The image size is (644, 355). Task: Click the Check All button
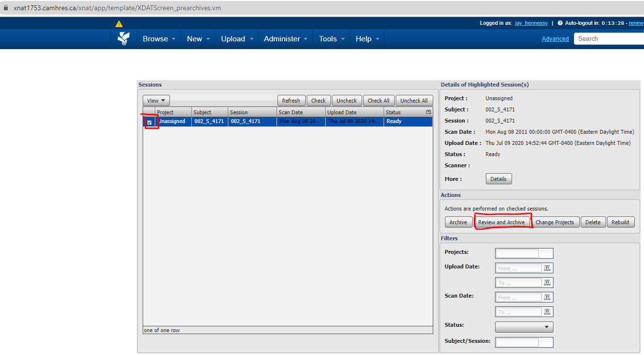(x=378, y=101)
